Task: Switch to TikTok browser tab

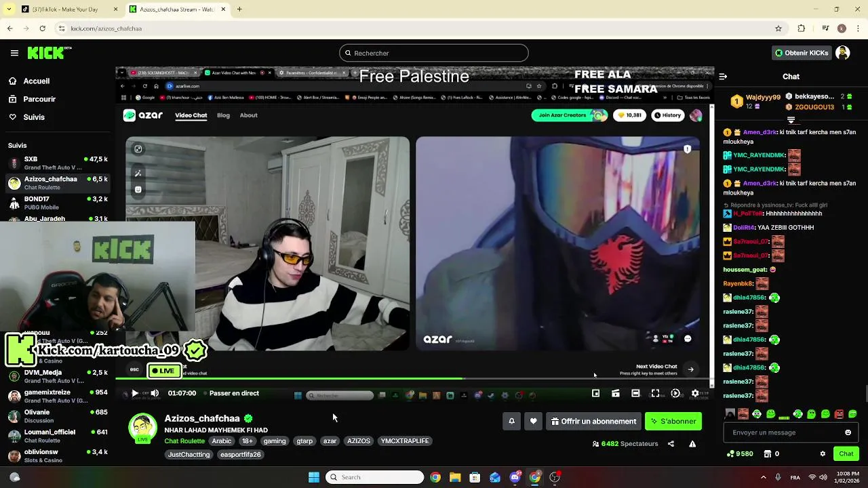Action: point(68,9)
